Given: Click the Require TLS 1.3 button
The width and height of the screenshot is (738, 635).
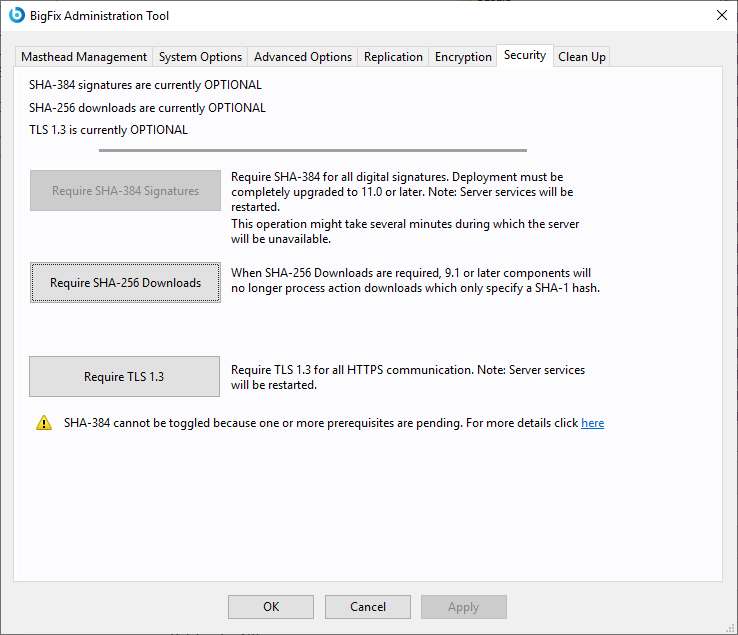Looking at the screenshot, I should point(124,377).
